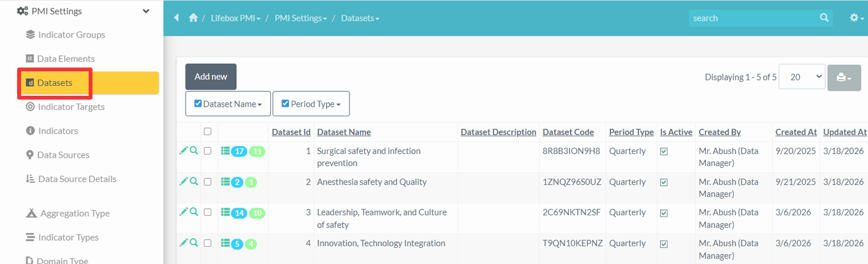Click green badge 11 in Surgical safety row
This screenshot has height=264, width=868.
click(x=257, y=151)
